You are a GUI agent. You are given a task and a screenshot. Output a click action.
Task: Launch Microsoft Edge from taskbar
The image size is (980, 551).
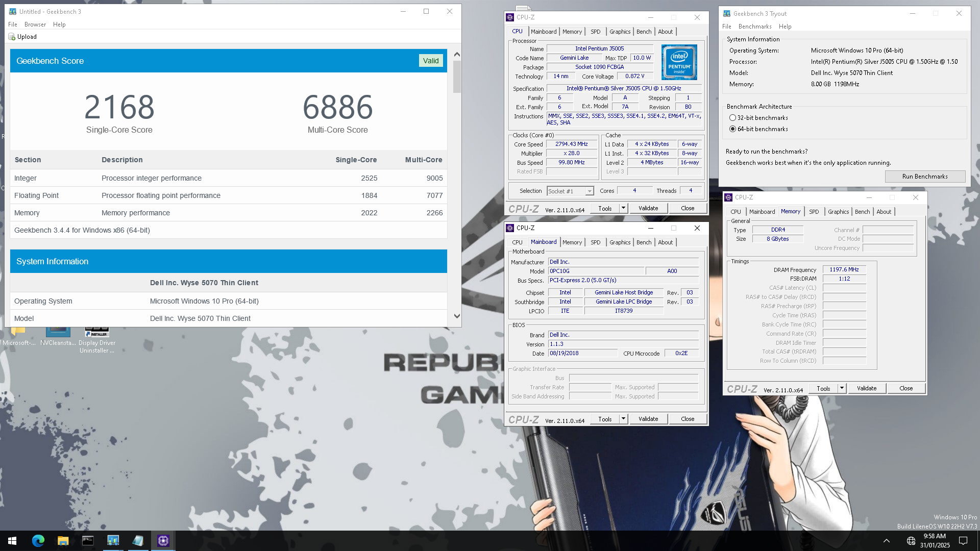(x=38, y=541)
